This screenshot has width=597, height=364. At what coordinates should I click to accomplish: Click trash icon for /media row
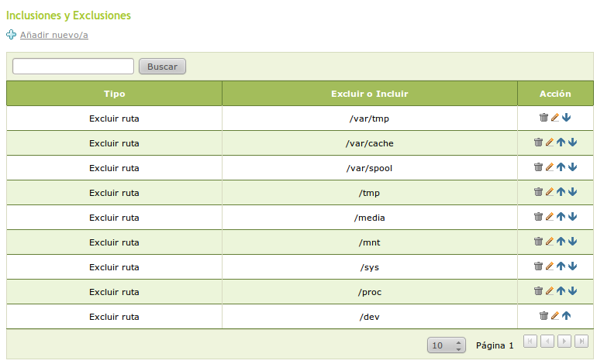538,217
